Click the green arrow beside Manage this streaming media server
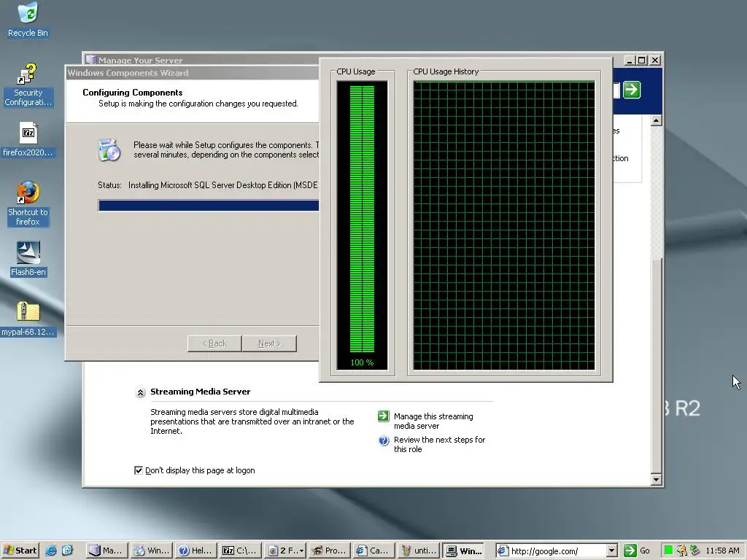747x560 pixels. [x=384, y=416]
